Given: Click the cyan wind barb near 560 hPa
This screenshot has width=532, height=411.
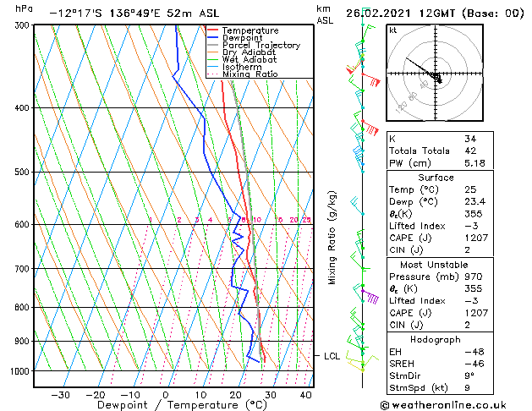Looking at the screenshot, I should (x=357, y=203).
